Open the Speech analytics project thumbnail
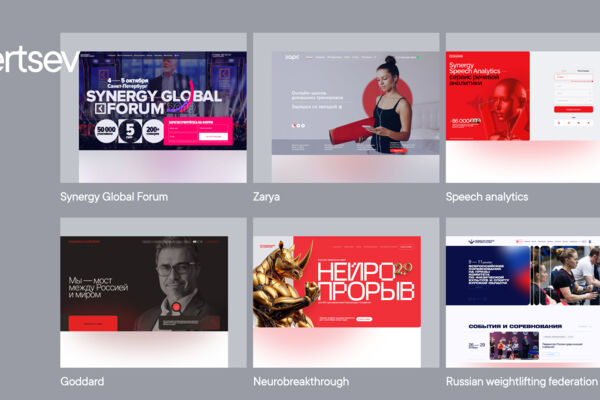Viewport: 600px width, 400px height. pos(523,108)
